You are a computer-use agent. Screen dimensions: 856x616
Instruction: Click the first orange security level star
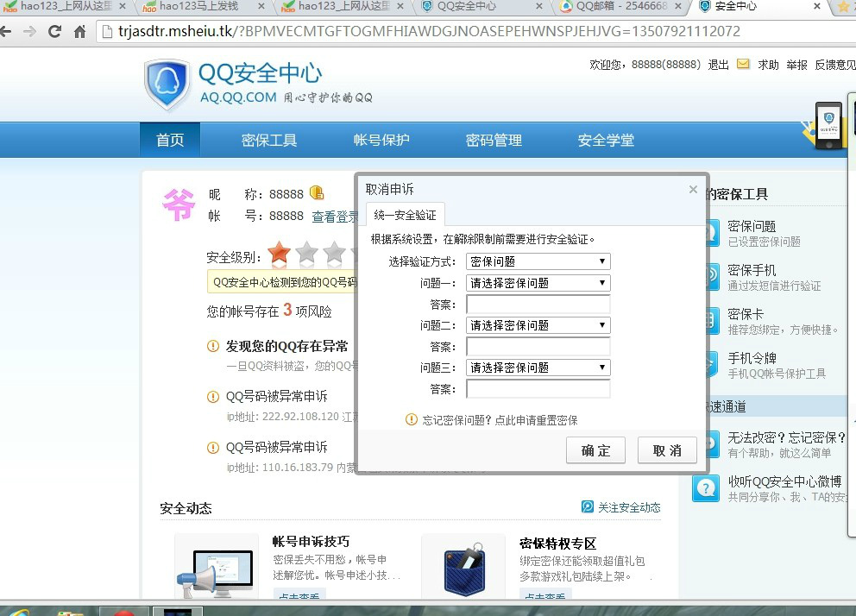279,253
